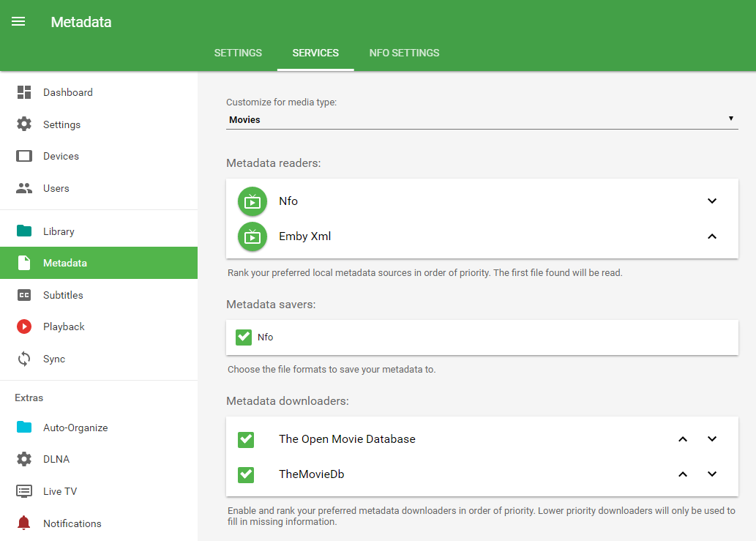
Task: Click the Metadata page title
Action: 81,22
